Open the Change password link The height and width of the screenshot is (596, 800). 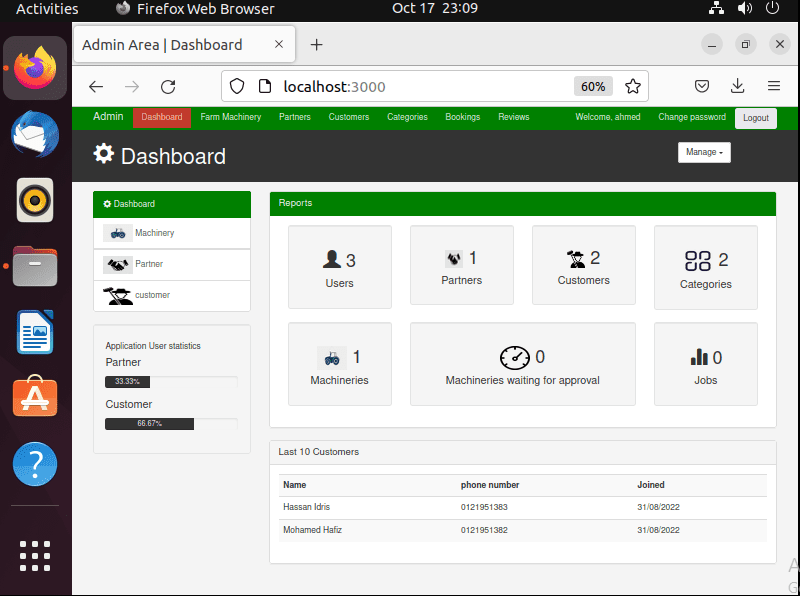pyautogui.click(x=692, y=117)
